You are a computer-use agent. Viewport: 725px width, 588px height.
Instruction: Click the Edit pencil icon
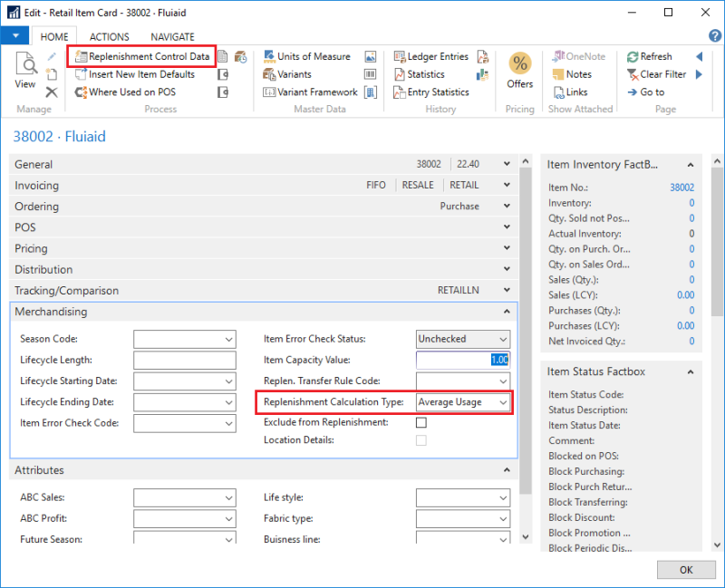click(x=52, y=56)
